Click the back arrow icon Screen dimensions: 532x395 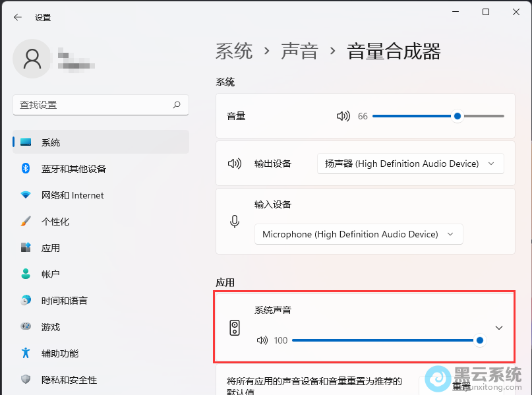pos(18,18)
